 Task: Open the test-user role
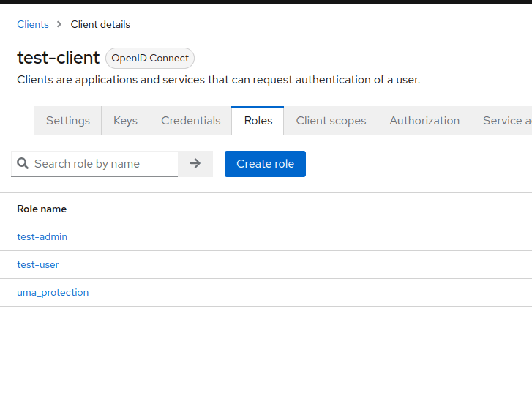(38, 265)
